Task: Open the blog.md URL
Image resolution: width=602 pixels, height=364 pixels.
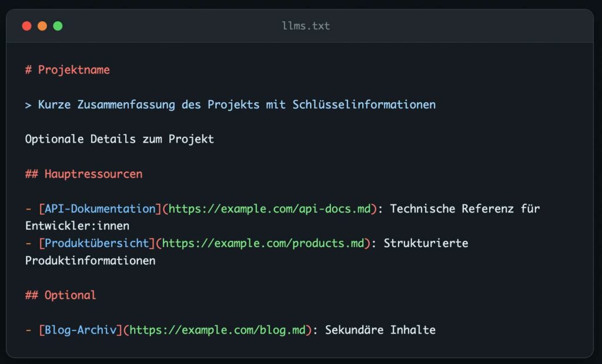Action: tap(218, 330)
